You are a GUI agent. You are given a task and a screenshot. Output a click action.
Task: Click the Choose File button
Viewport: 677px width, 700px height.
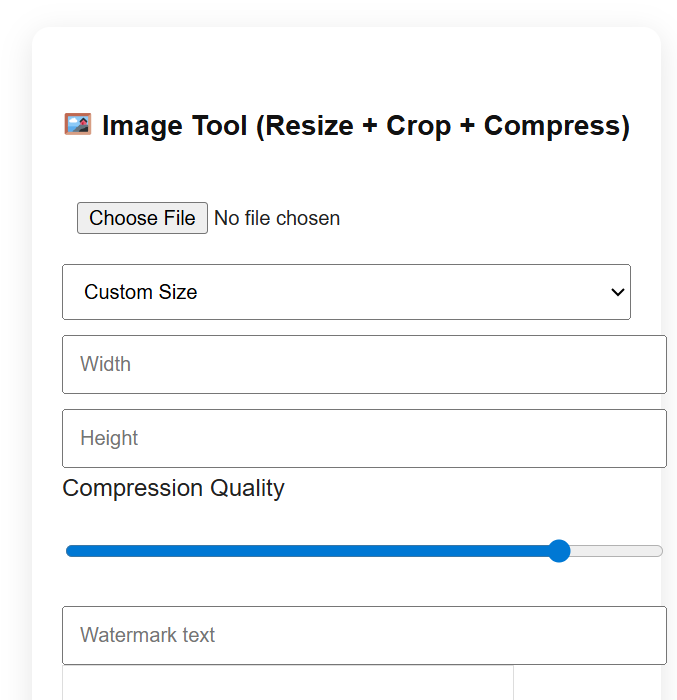(x=142, y=218)
